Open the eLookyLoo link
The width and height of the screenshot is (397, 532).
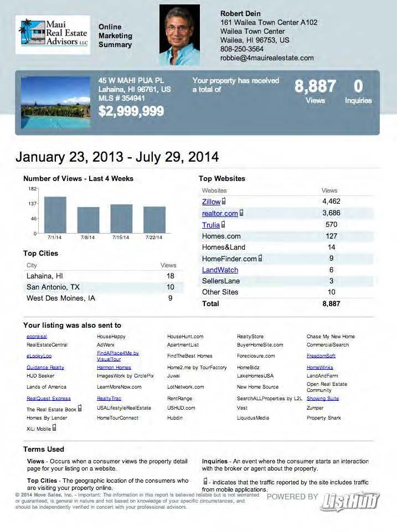39,356
